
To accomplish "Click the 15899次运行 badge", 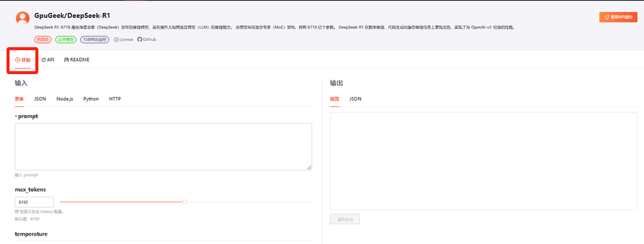I will [x=95, y=39].
